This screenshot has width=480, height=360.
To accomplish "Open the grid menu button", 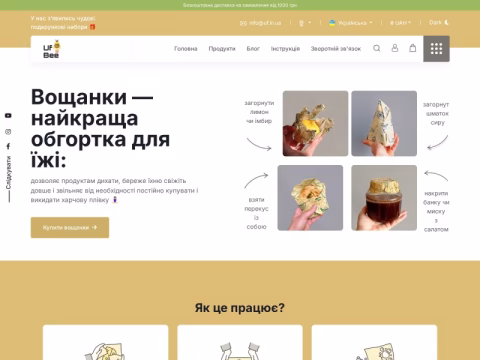I will point(436,49).
